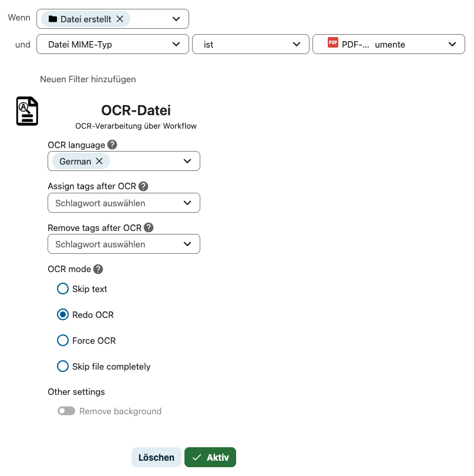Viewport: 474px width, 476px height.
Task: Click the folder icon in 'Datei erstellt'
Action: [x=53, y=19]
